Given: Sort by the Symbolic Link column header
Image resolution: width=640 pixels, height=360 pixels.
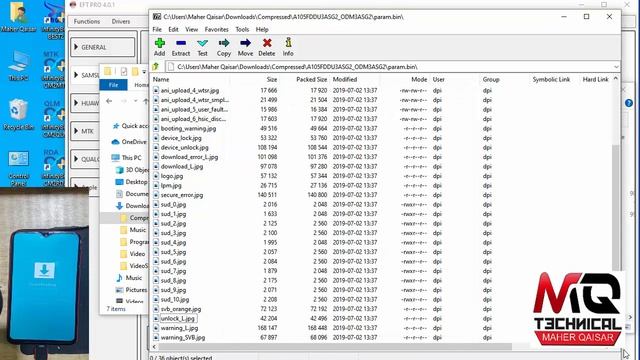Looking at the screenshot, I should click(551, 79).
